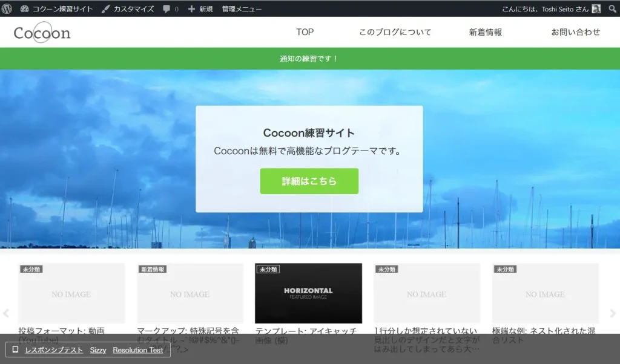Open the コクーン練習サイト dashboard link
Screen dimensions: 620x364
[x=56, y=8]
